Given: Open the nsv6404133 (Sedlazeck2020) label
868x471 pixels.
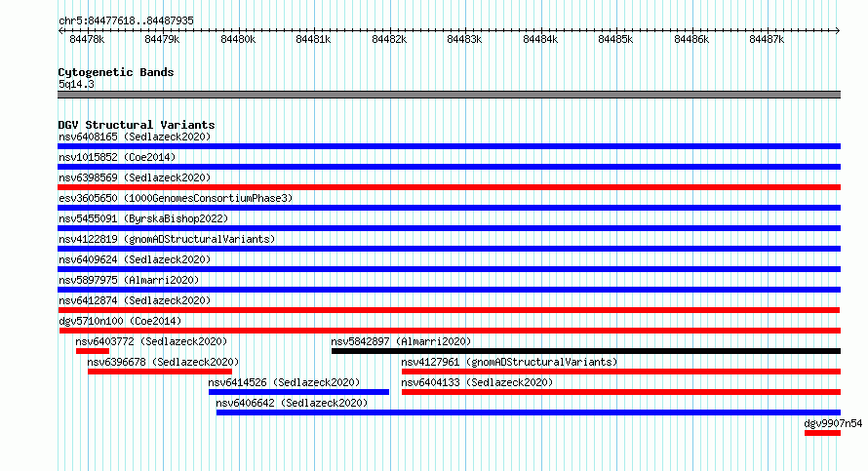Looking at the screenshot, I should [477, 382].
